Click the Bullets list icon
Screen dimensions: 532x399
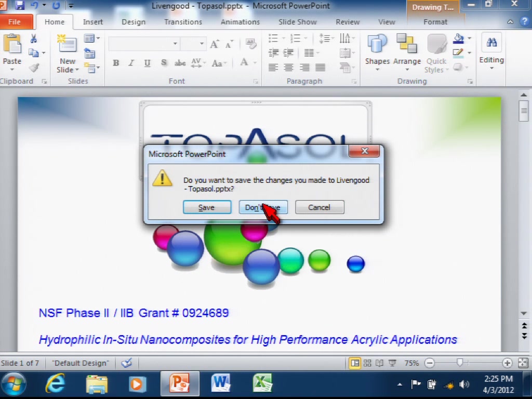coord(273,38)
